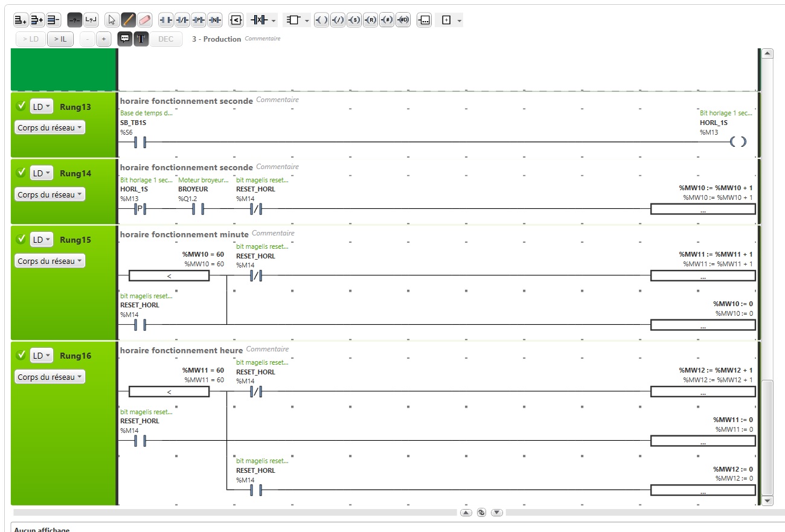Insert a rising edge contact

[x=198, y=20]
